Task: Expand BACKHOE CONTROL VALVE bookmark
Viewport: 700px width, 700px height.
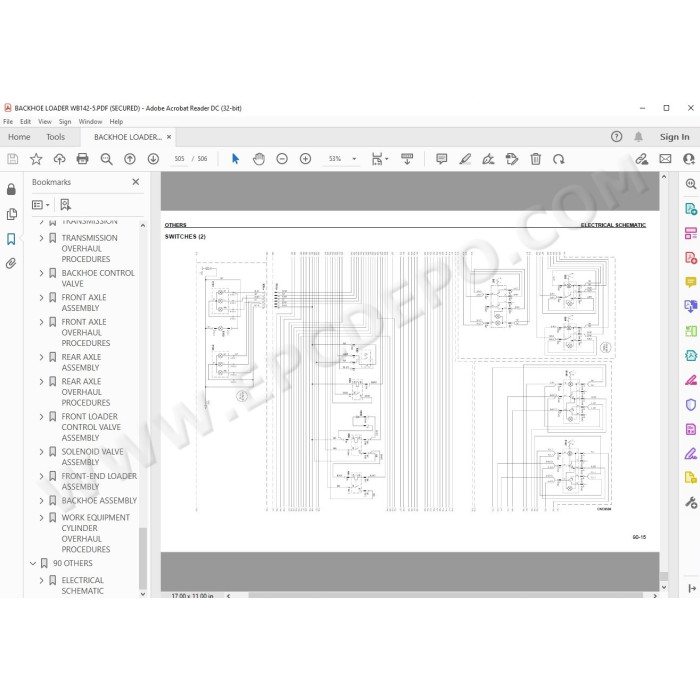Action: click(42, 273)
